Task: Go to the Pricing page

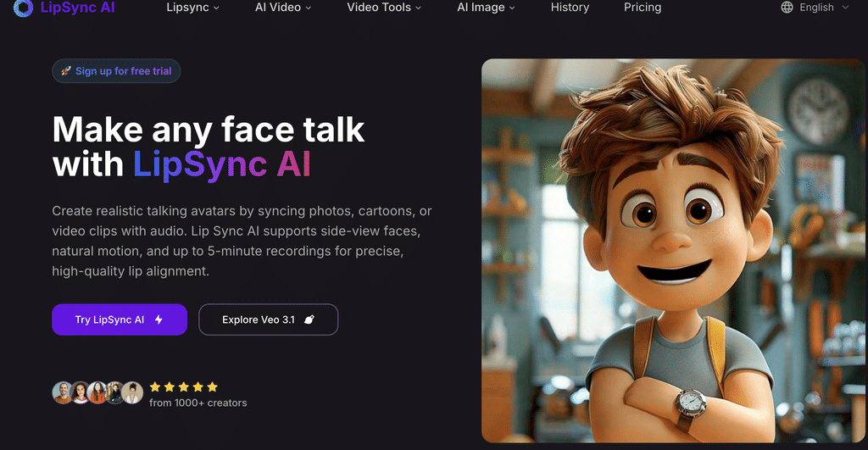Action: [643, 7]
